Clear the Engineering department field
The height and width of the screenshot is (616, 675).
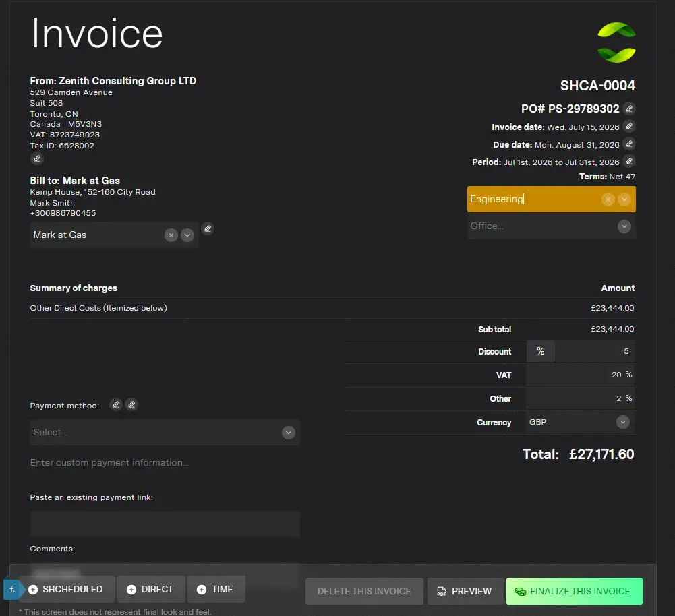pos(608,199)
